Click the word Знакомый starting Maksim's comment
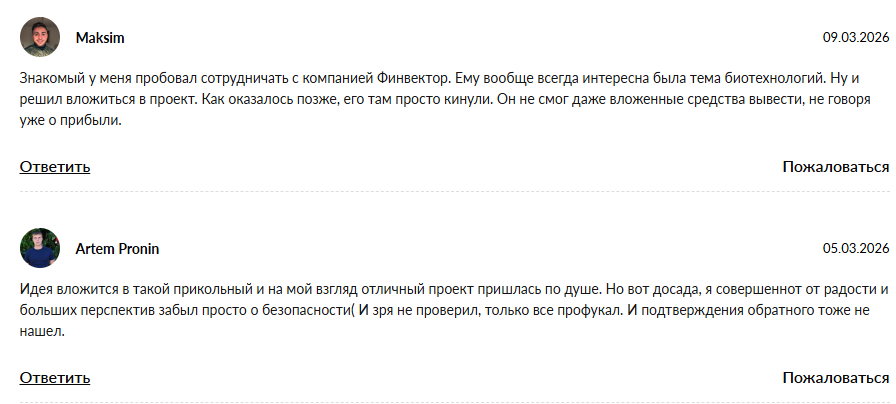 pos(52,77)
